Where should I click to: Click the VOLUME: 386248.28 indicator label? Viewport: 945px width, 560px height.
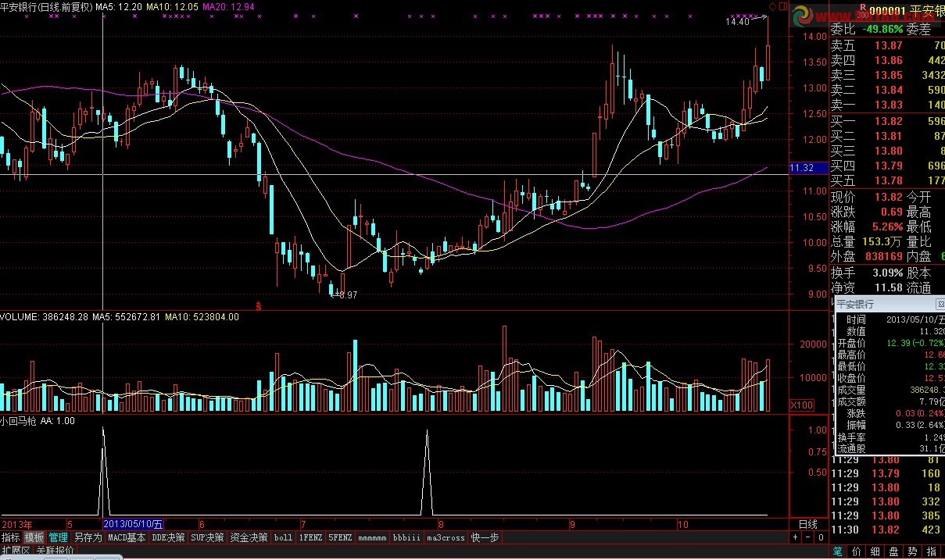[44, 317]
